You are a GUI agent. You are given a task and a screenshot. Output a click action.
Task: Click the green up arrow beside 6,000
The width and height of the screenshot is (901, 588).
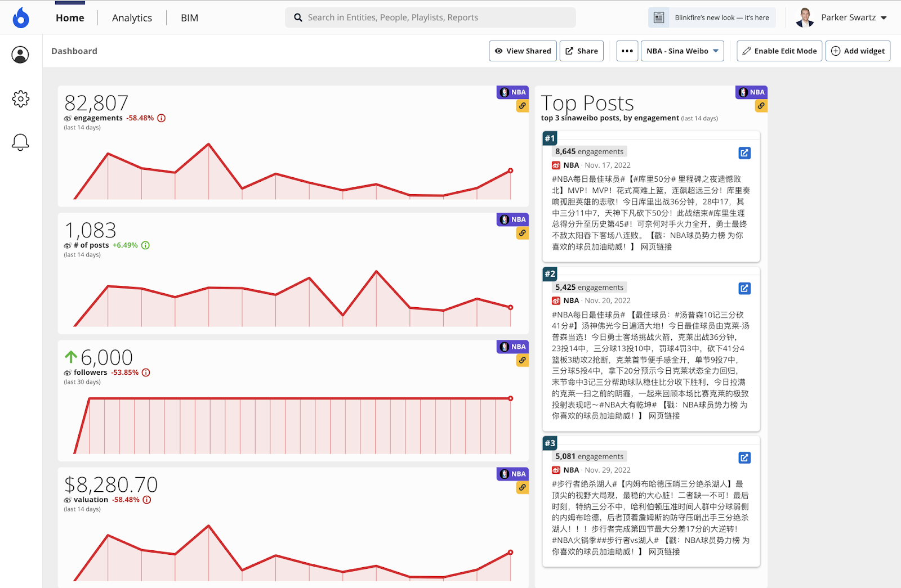click(71, 357)
